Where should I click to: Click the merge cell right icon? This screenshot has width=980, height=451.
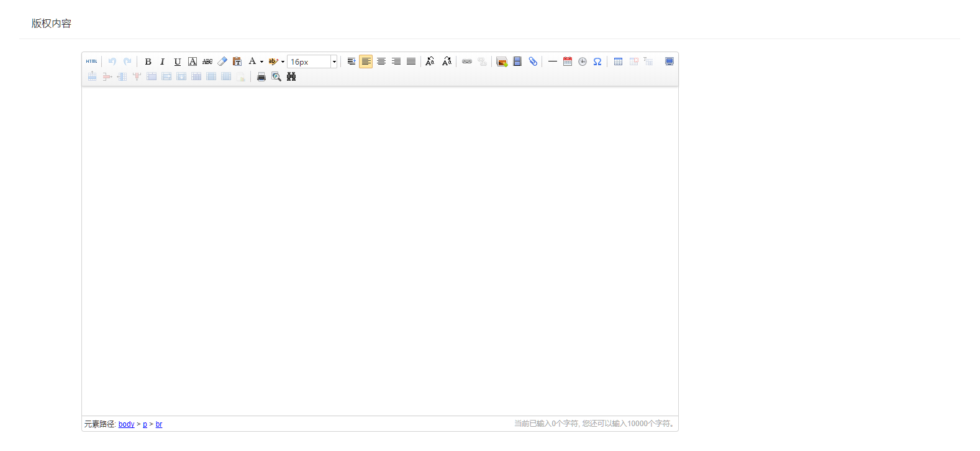[166, 76]
